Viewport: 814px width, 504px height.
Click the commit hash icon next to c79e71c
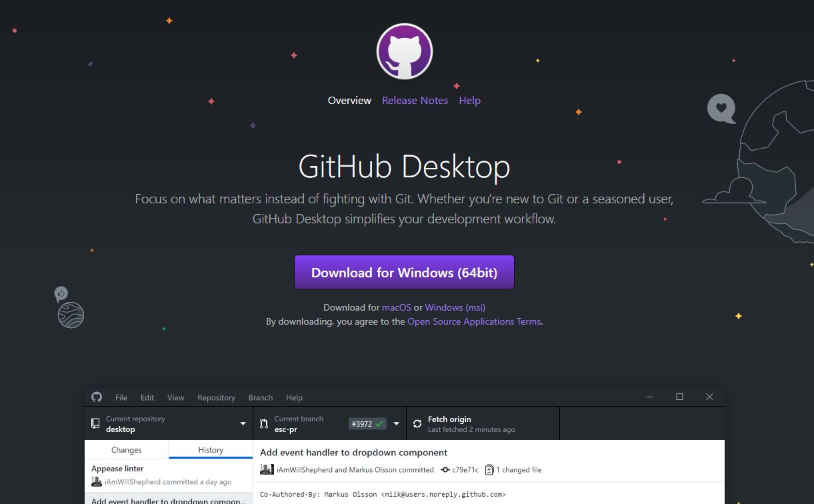point(445,469)
